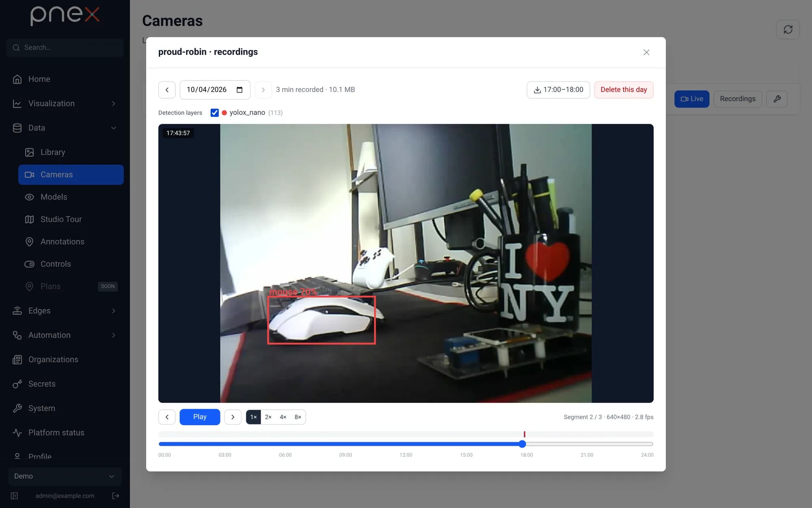Open the Demo organization dropdown
This screenshot has width=812, height=508.
pos(65,476)
